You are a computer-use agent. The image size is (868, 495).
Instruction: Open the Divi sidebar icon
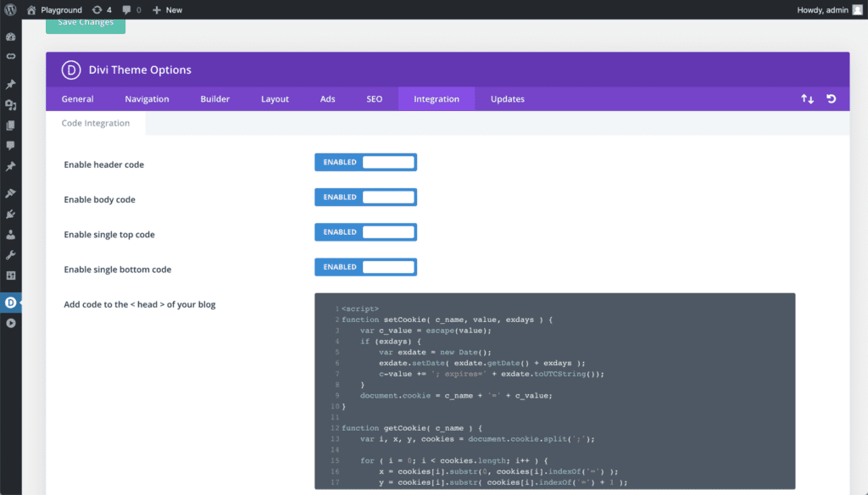coord(10,303)
